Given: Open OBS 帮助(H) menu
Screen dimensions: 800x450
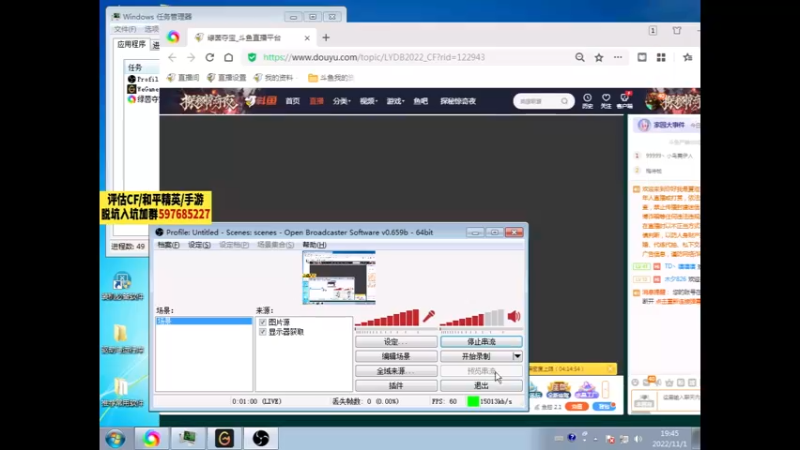Looking at the screenshot, I should (x=314, y=245).
